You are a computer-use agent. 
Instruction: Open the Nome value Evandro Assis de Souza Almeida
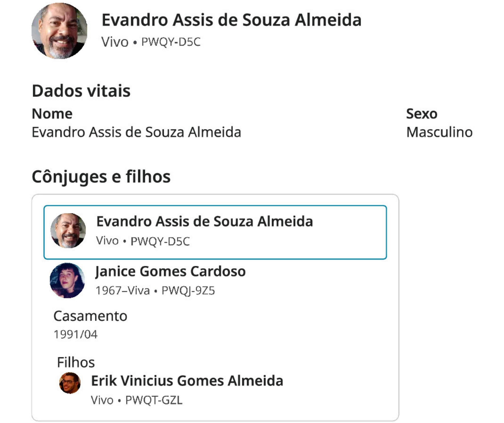click(x=136, y=132)
